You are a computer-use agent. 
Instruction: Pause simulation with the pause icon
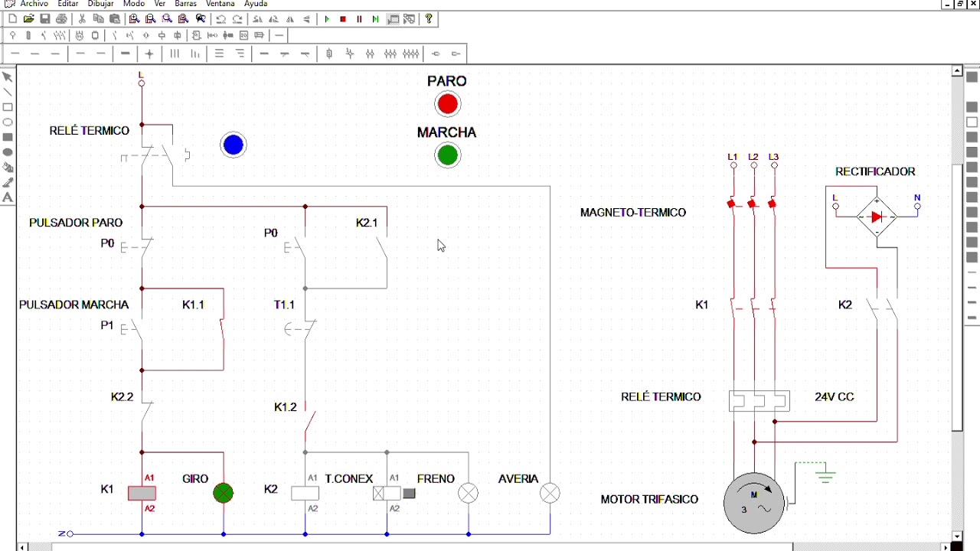point(359,18)
